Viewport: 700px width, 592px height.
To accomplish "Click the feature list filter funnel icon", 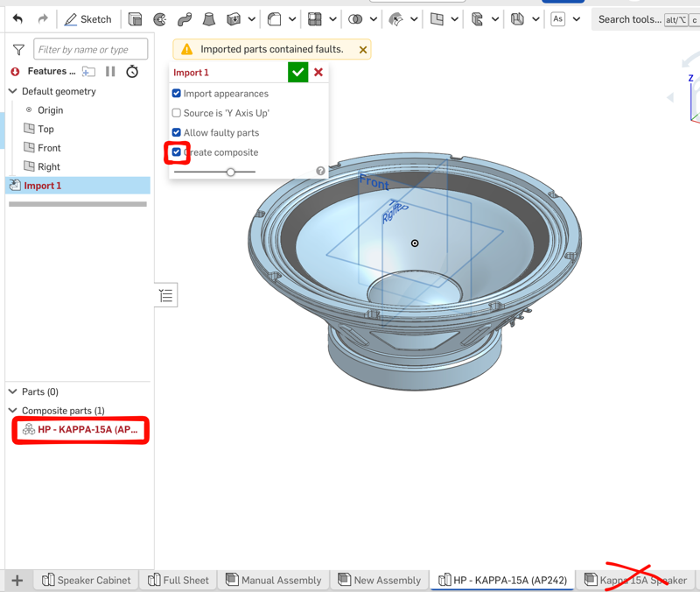I will [18, 50].
